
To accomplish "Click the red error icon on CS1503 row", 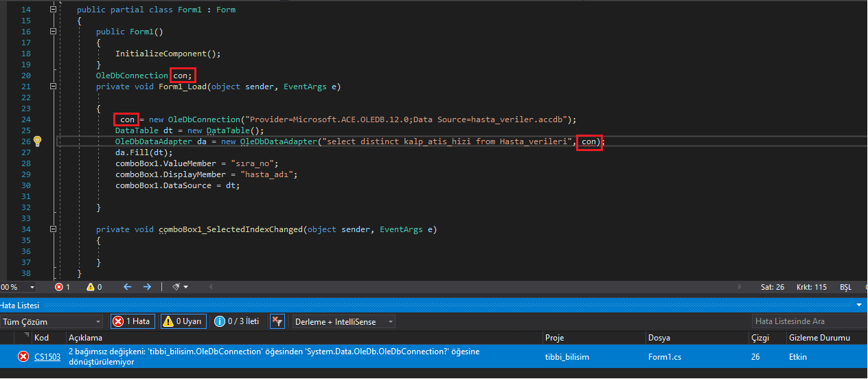I will coord(23,356).
